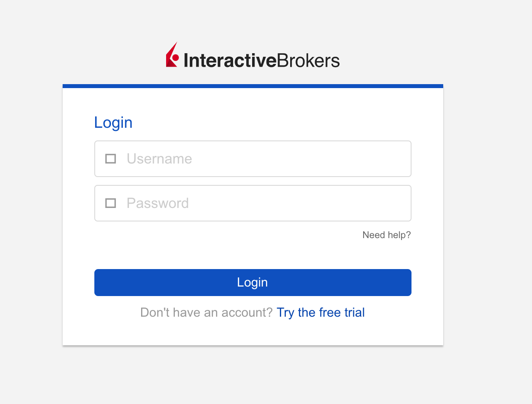
Task: Follow the "Try the free trial" link
Action: [x=320, y=312]
